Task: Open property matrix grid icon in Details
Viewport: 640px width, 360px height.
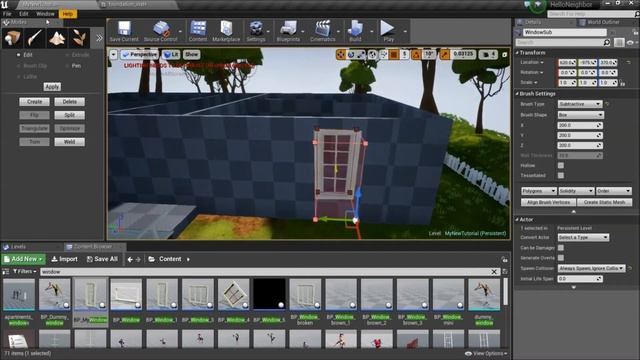Action: coord(619,42)
